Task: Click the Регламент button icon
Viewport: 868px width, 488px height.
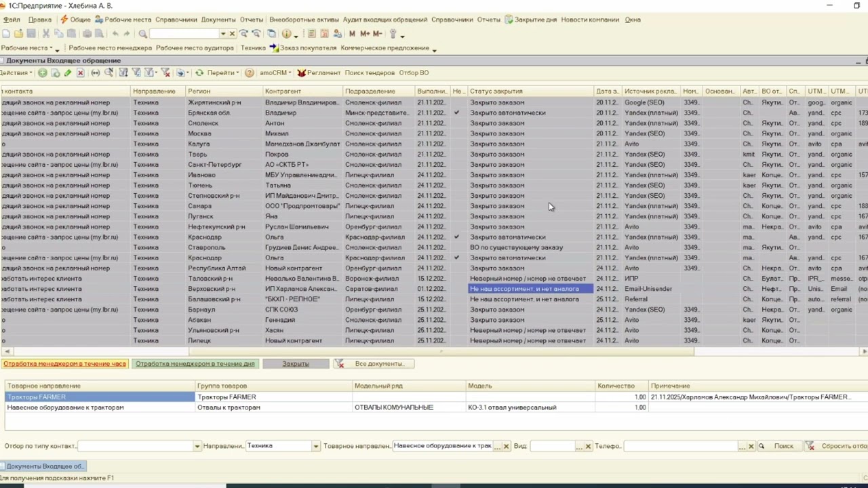Action: click(319, 73)
